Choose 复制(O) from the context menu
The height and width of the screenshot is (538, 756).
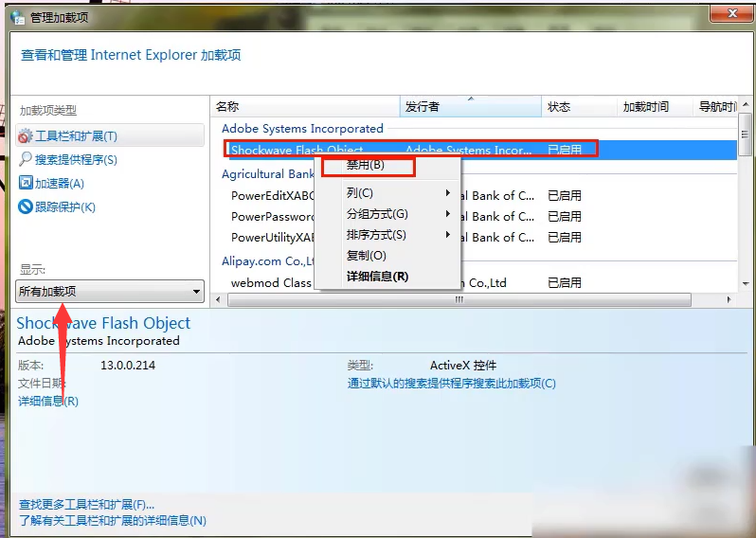(x=367, y=256)
